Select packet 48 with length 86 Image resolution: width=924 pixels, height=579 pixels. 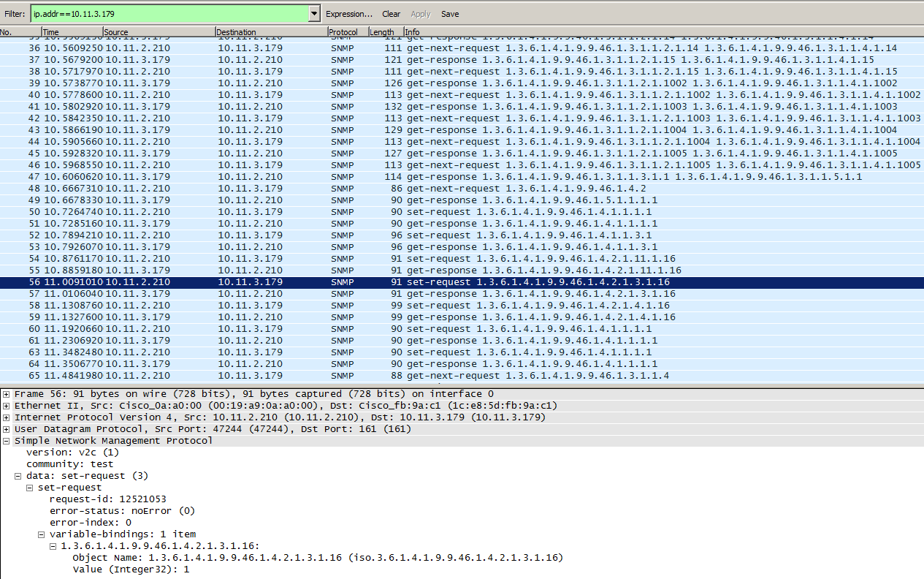[x=462, y=189]
